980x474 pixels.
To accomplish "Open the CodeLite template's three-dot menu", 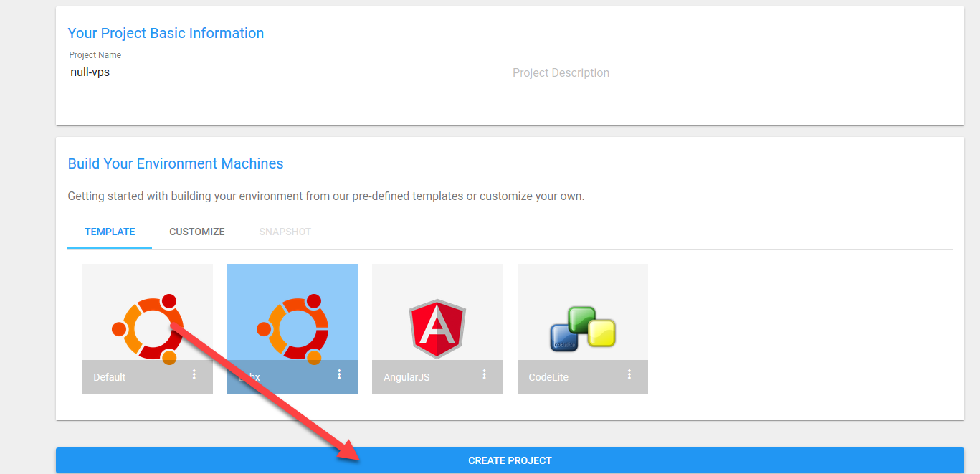I will [x=629, y=375].
